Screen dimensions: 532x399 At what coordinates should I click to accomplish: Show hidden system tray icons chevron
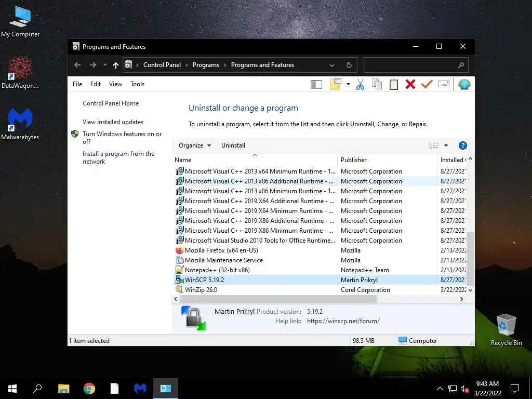[x=440, y=389]
